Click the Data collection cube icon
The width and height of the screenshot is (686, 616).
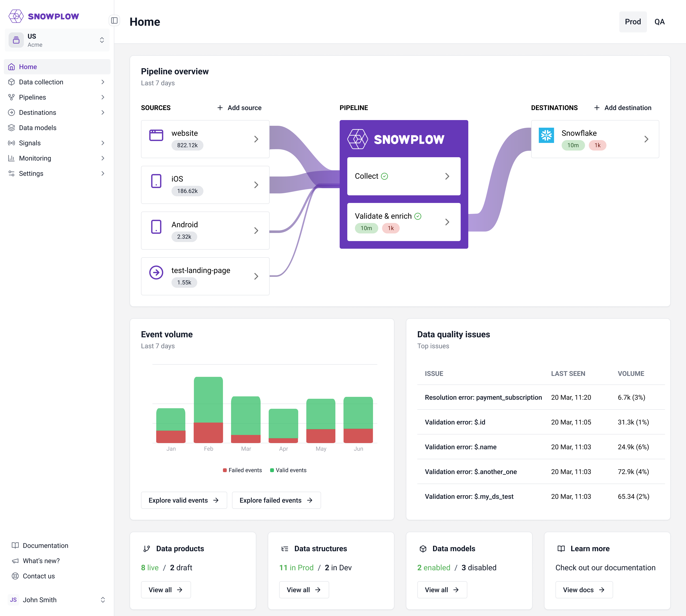coord(11,82)
